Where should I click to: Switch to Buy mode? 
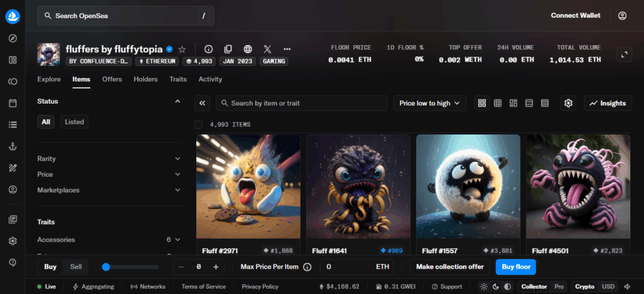(x=50, y=267)
